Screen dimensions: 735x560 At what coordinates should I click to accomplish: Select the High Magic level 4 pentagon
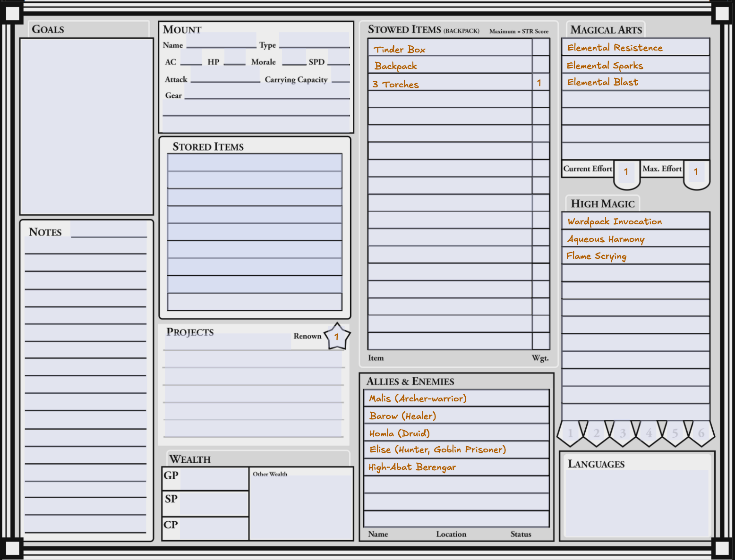[x=649, y=433]
